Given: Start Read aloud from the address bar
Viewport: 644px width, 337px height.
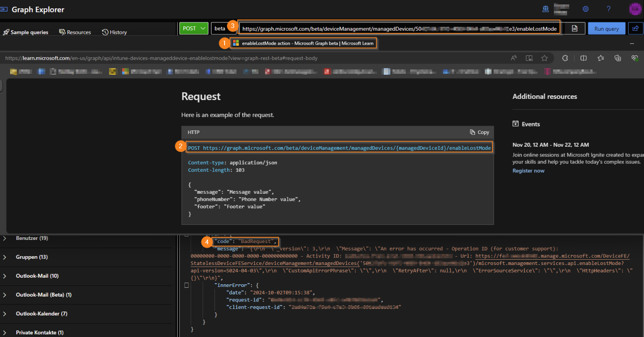Looking at the screenshot, I should pyautogui.click(x=514, y=58).
